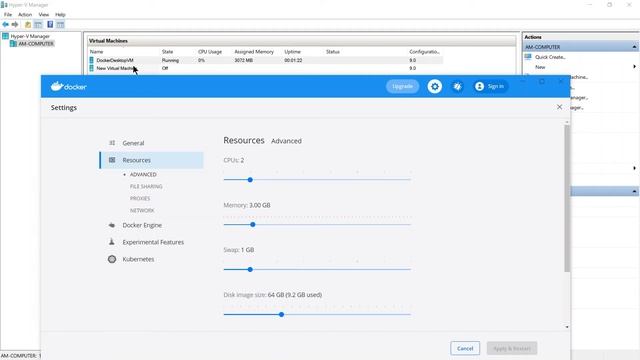Click the CPU Usage column header
The image size is (640, 360).
(x=210, y=52)
